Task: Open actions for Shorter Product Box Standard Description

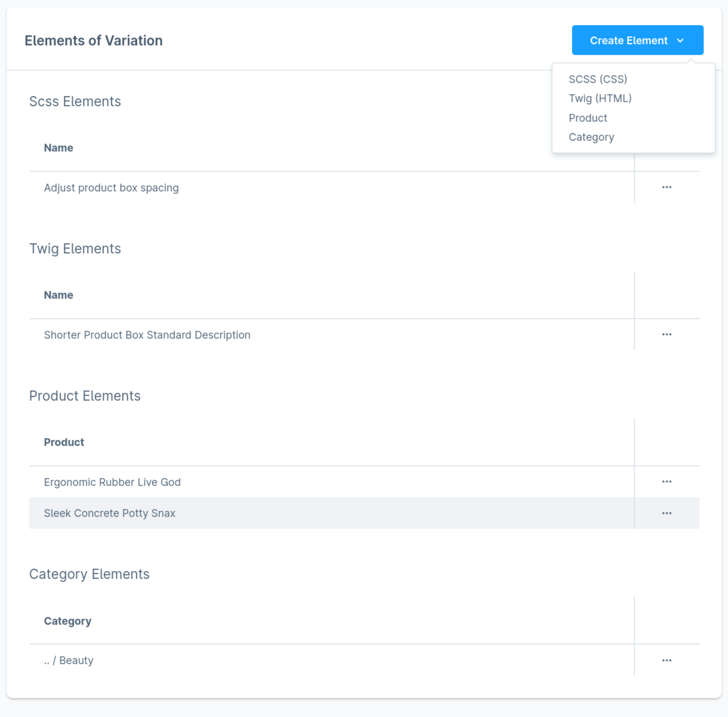Action: tap(667, 334)
